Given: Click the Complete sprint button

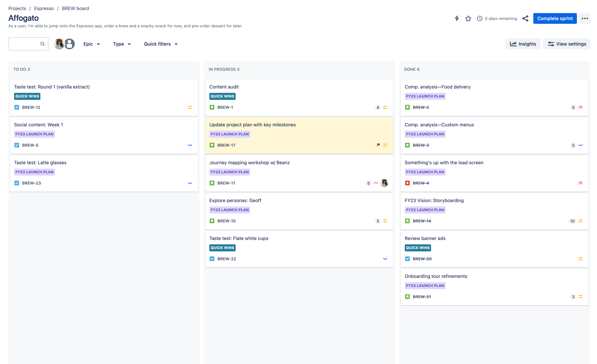Looking at the screenshot, I should click(x=555, y=18).
